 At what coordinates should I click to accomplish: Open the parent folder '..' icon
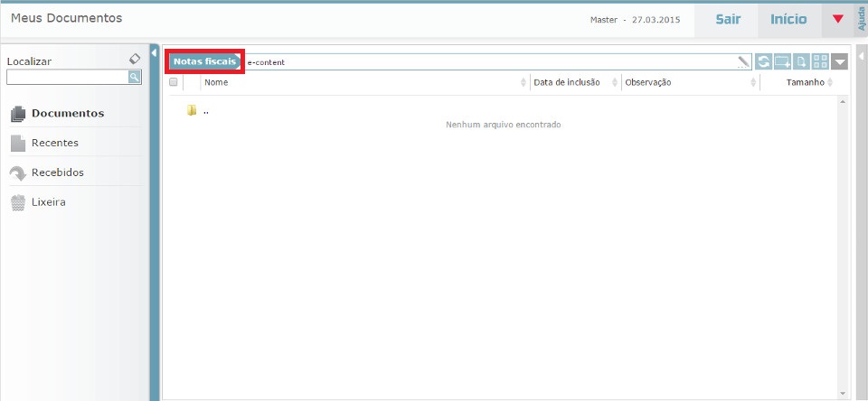(x=192, y=110)
